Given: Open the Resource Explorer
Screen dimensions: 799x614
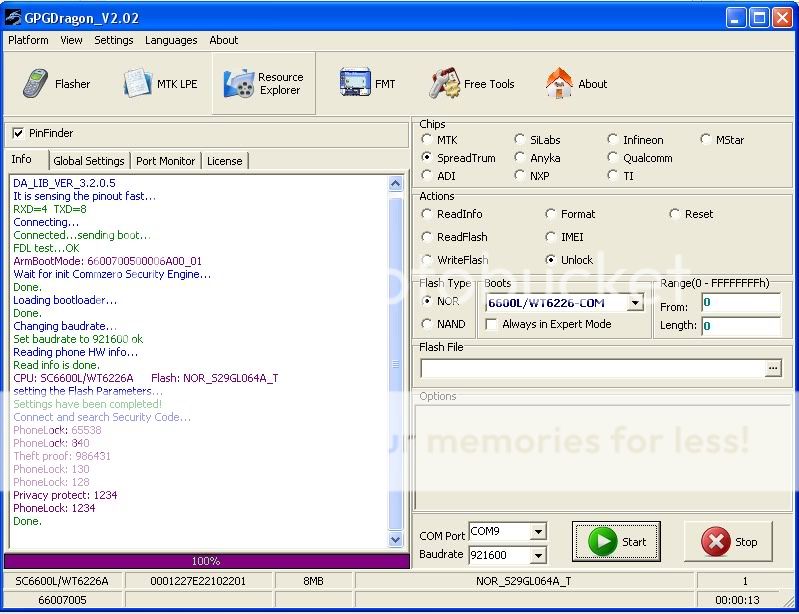Looking at the screenshot, I should (264, 84).
